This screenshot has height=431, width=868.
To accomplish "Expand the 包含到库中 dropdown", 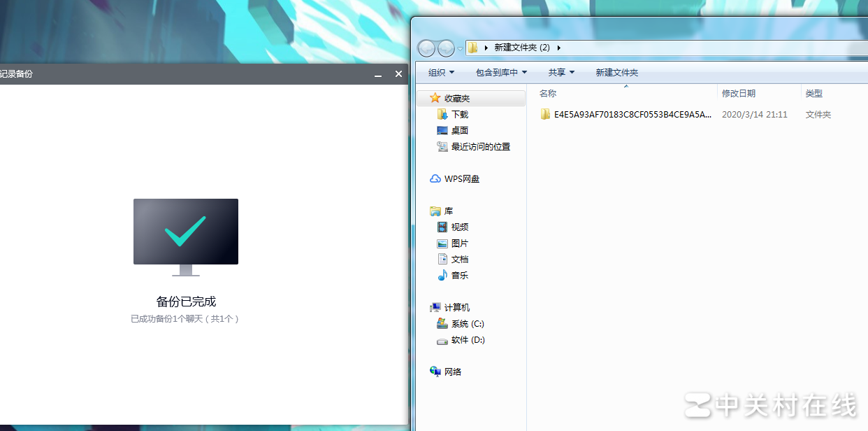I will point(501,73).
